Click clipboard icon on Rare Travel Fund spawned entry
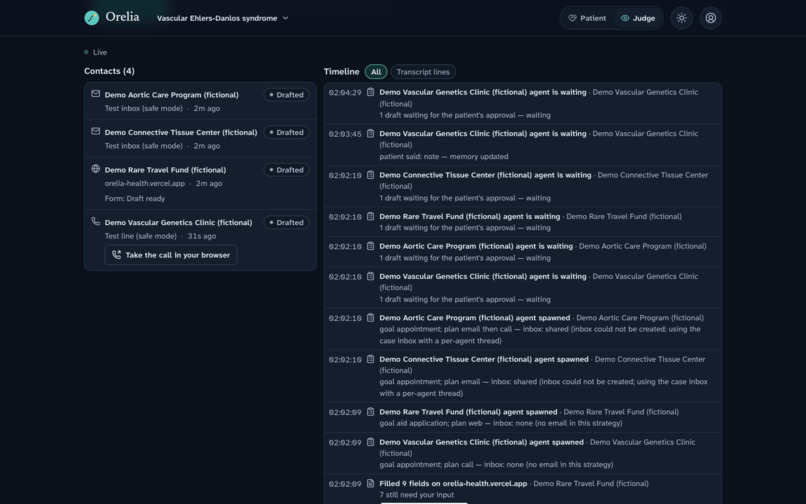The height and width of the screenshot is (504, 806). click(370, 412)
